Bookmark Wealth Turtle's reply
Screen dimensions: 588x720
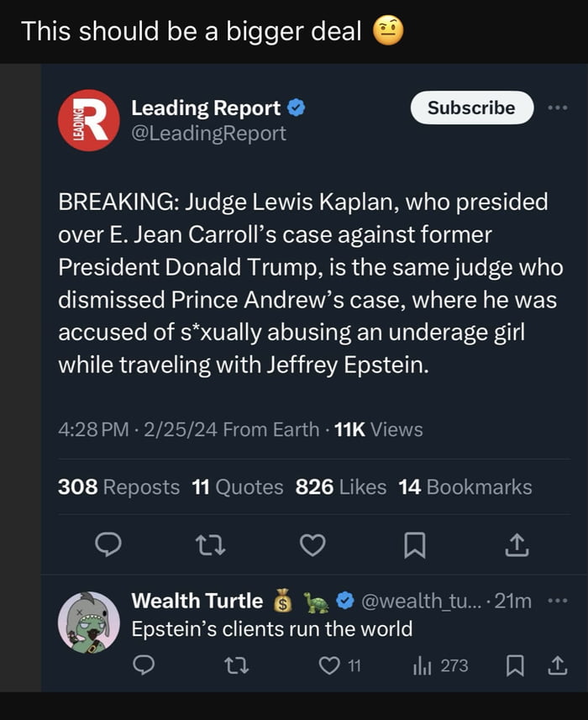click(515, 666)
